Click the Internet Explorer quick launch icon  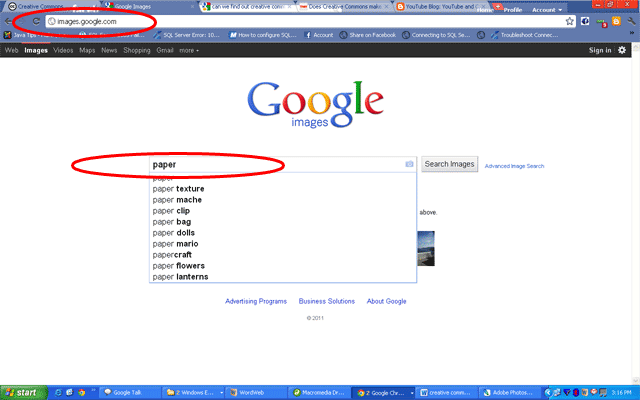coord(58,393)
